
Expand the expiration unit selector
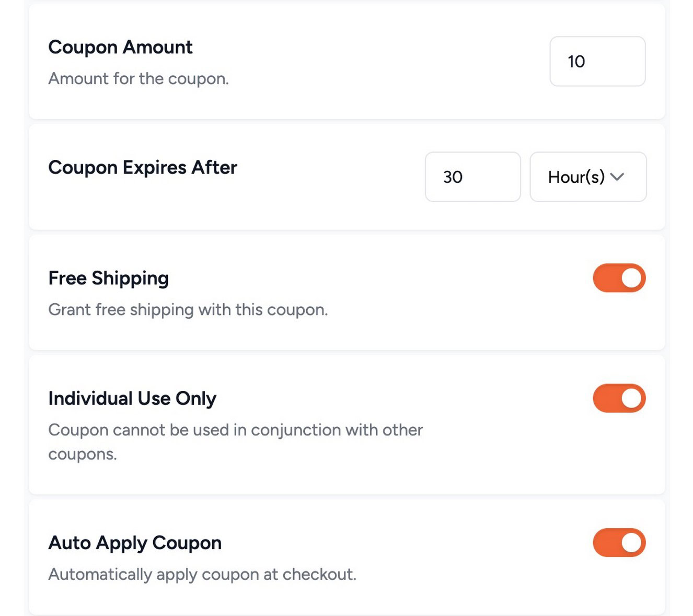tap(587, 177)
